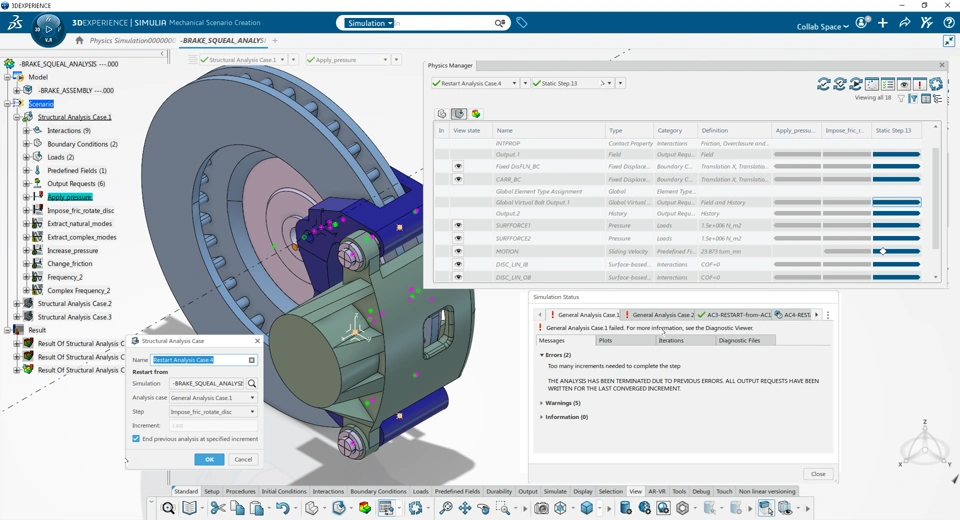Click the first check-refresh icon in Physics Manager

click(823, 84)
